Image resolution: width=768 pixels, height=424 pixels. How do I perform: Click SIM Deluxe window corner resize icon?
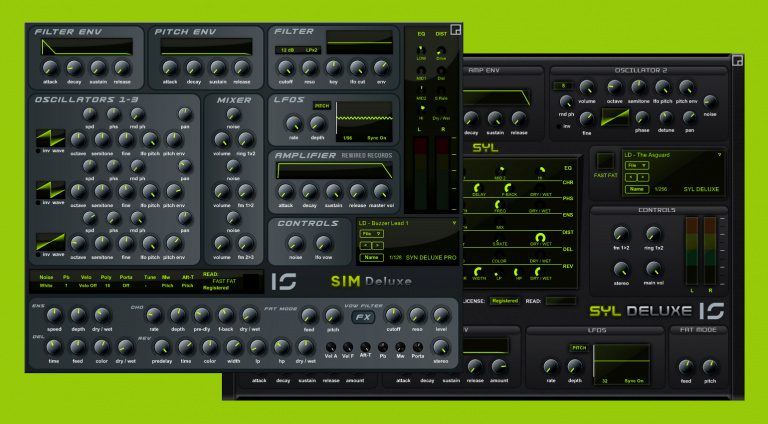pyautogui.click(x=456, y=29)
